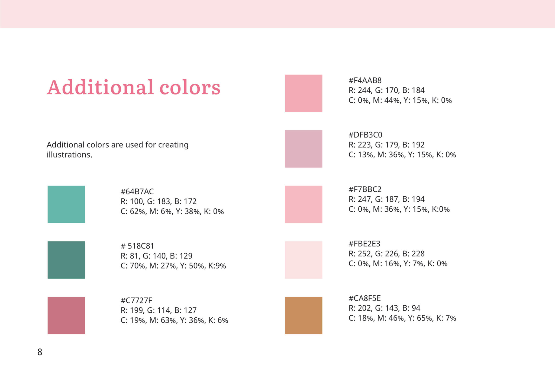Image resolution: width=555 pixels, height=392 pixels.
Task: Click the #F7BBC2 hex label
Action: click(x=365, y=189)
